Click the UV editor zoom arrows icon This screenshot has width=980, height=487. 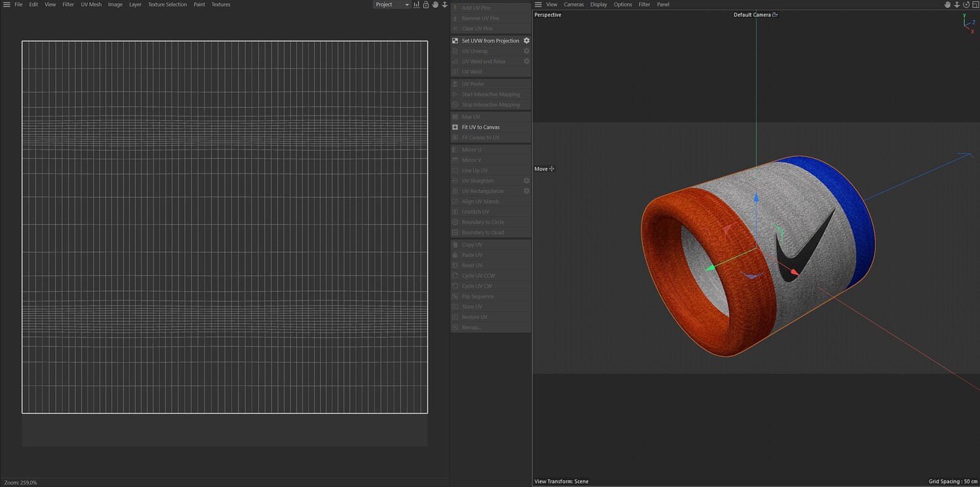445,5
